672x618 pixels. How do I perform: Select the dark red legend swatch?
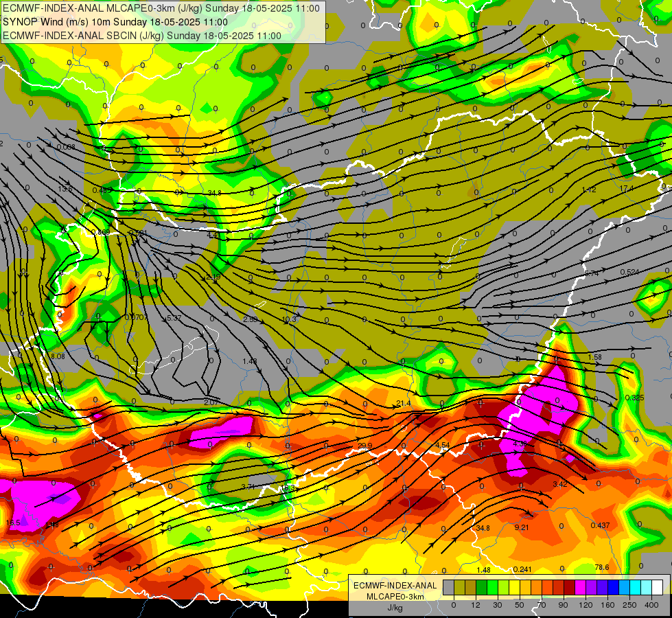570,587
